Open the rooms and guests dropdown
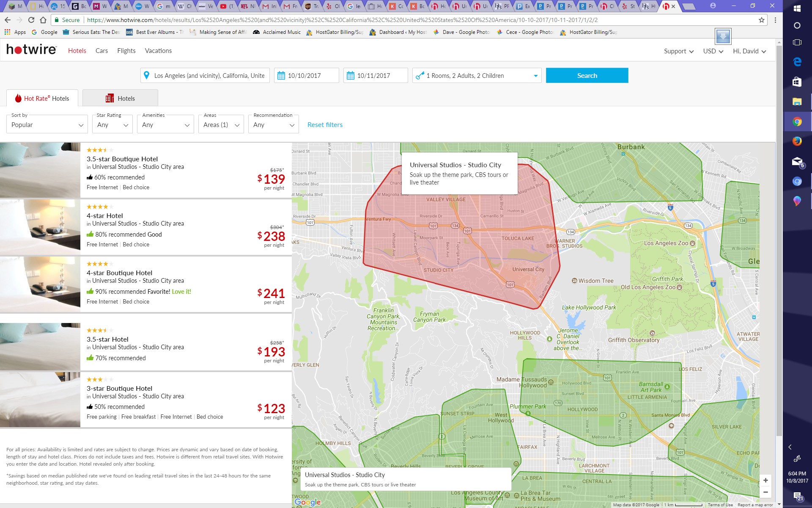The width and height of the screenshot is (812, 508). point(477,75)
